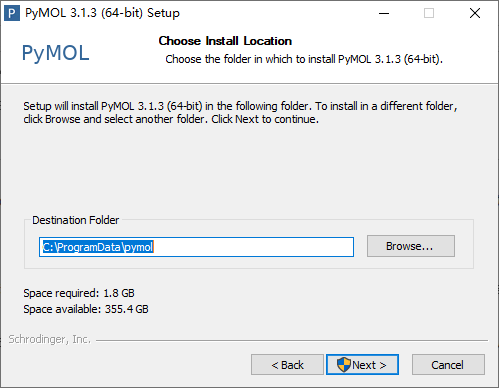Open folder picker with Browse... button
The image size is (499, 388).
(411, 246)
